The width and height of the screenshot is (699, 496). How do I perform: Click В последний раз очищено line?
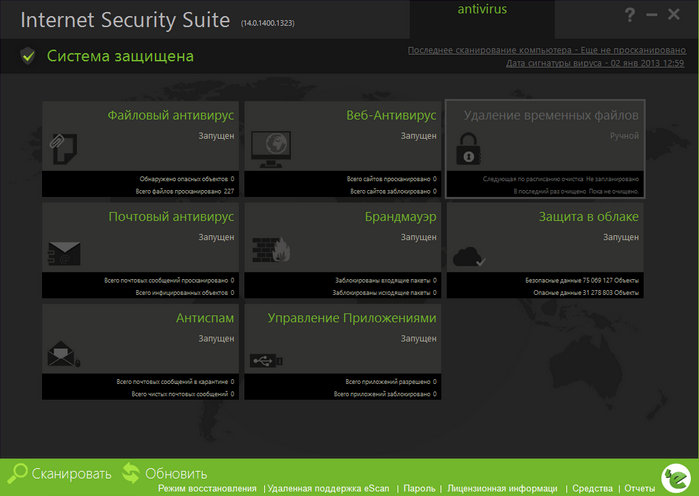coord(576,192)
